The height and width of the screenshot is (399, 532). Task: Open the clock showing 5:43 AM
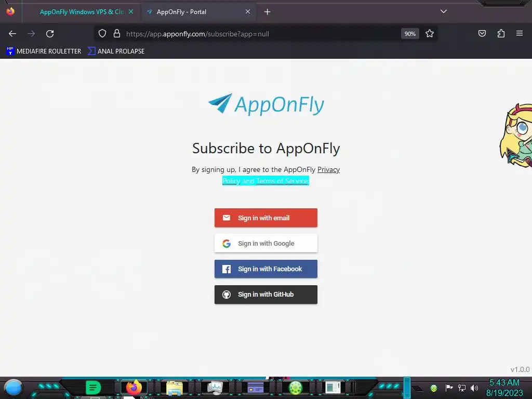click(504, 388)
